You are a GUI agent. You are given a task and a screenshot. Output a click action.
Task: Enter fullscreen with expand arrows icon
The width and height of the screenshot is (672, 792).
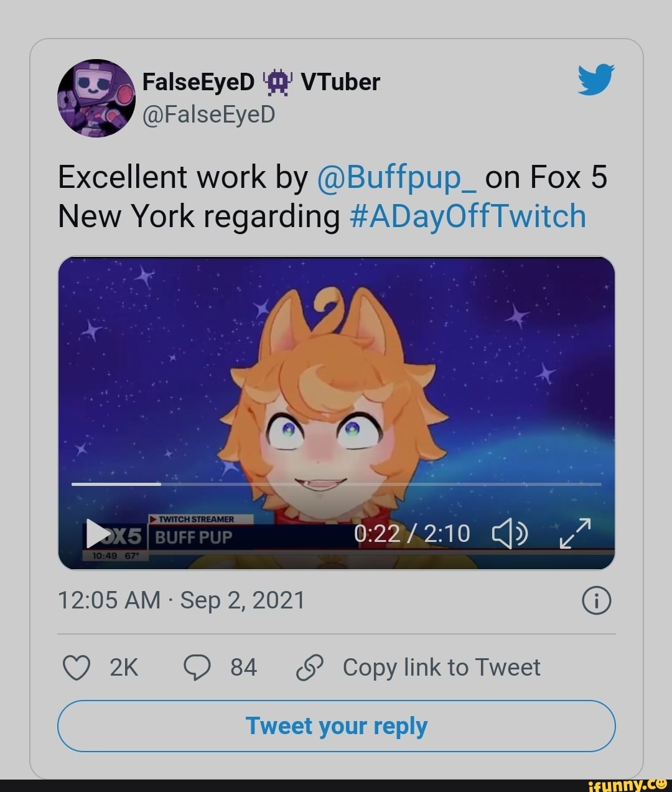tap(574, 534)
